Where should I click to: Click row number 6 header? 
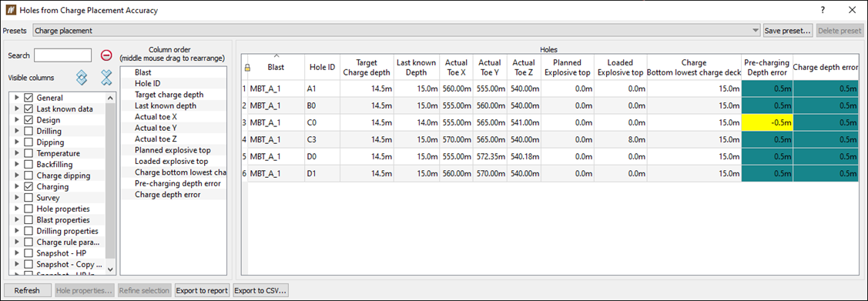[245, 173]
